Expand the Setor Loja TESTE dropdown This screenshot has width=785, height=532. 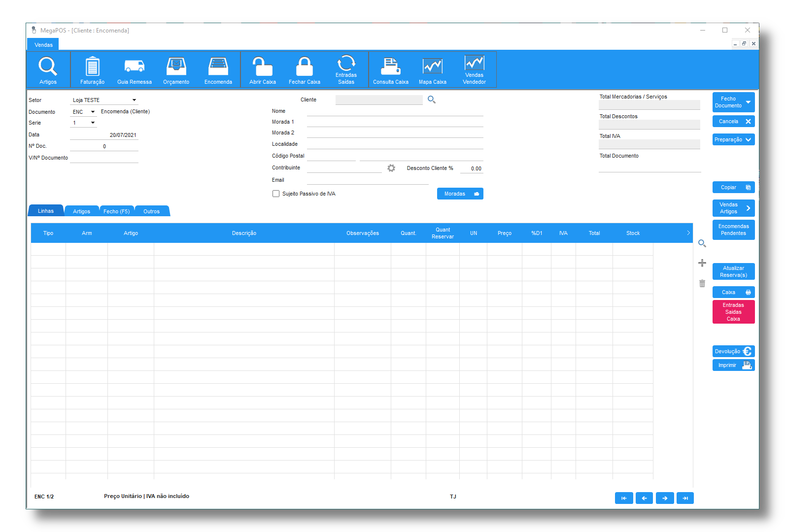tap(134, 100)
